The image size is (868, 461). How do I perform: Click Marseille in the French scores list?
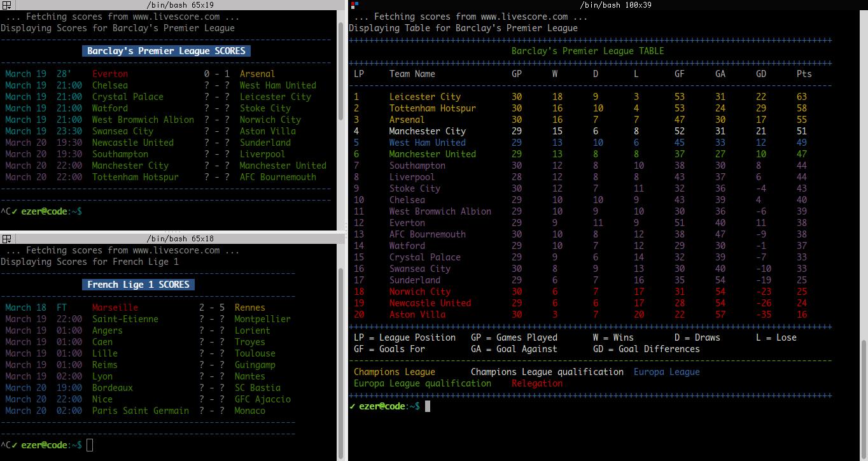(x=115, y=308)
